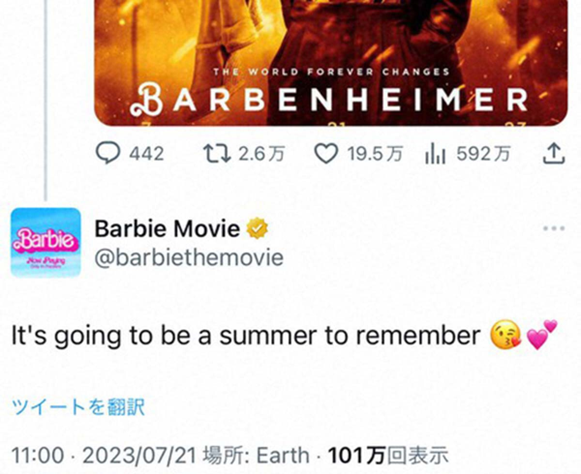The width and height of the screenshot is (581, 474).
Task: Open the @barbiethemovie handle link
Action: (189, 257)
